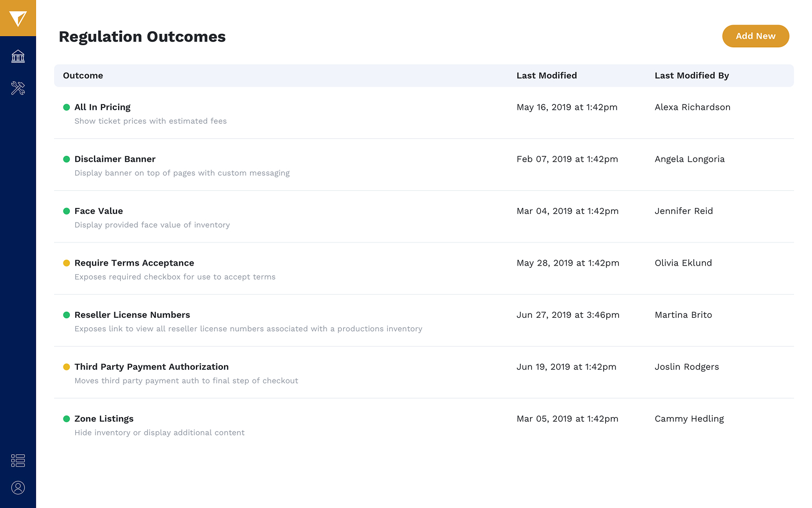Image resolution: width=812 pixels, height=508 pixels.
Task: Click the orange company logo
Action: [18, 18]
